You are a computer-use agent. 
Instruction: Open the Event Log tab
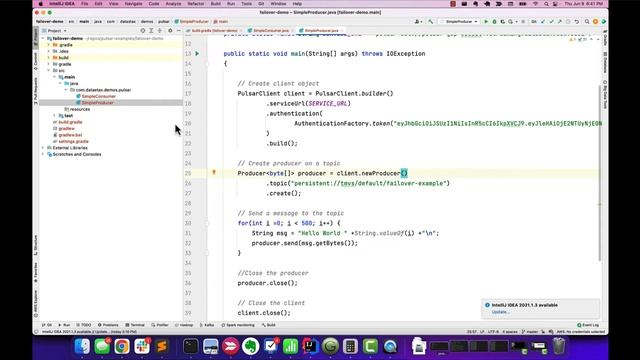588,325
